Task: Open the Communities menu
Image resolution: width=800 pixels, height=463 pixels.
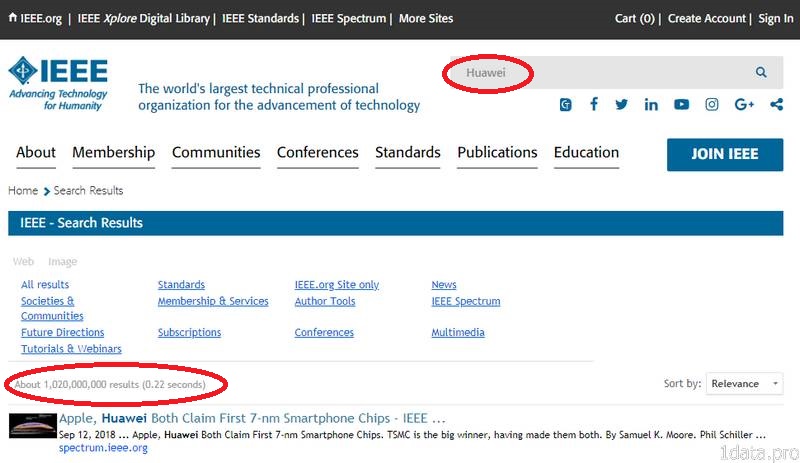Action: (x=216, y=152)
